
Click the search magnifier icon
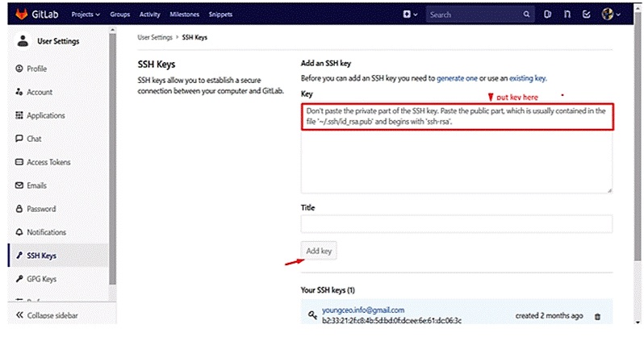pyautogui.click(x=526, y=15)
